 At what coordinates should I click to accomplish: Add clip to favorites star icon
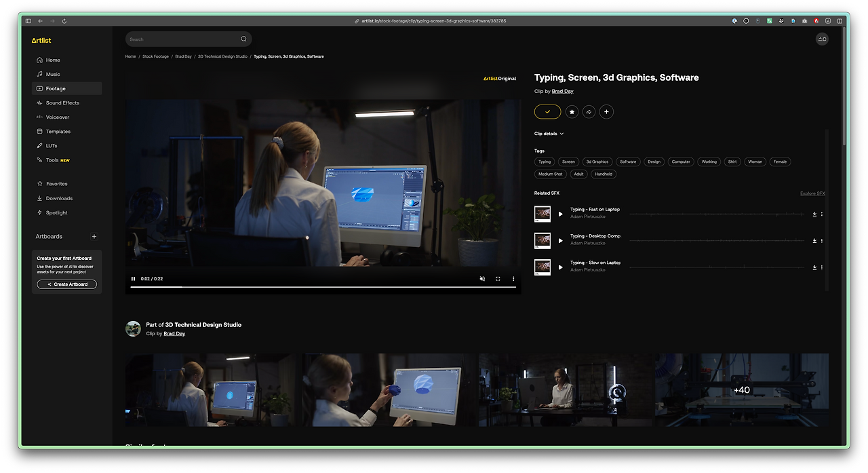tap(572, 112)
